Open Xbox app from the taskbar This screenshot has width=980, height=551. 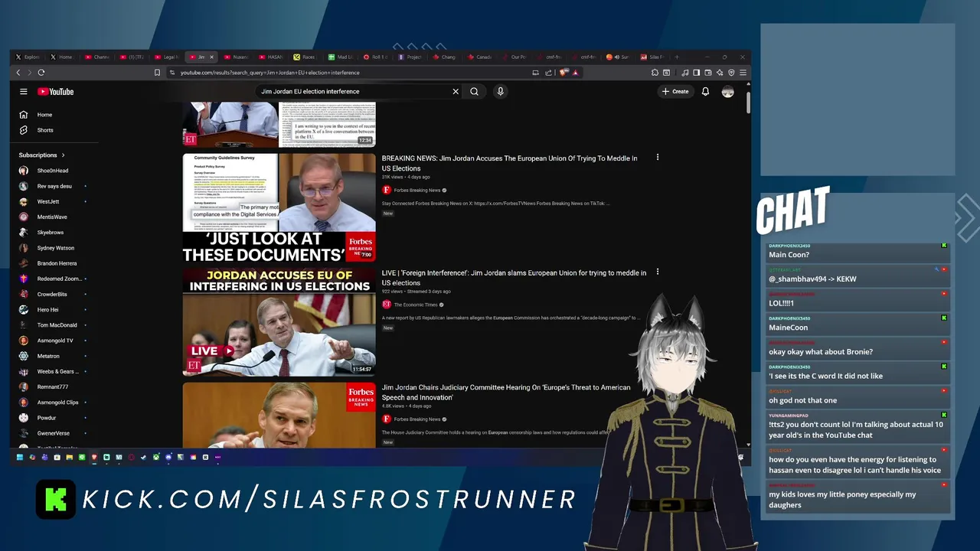pyautogui.click(x=156, y=457)
